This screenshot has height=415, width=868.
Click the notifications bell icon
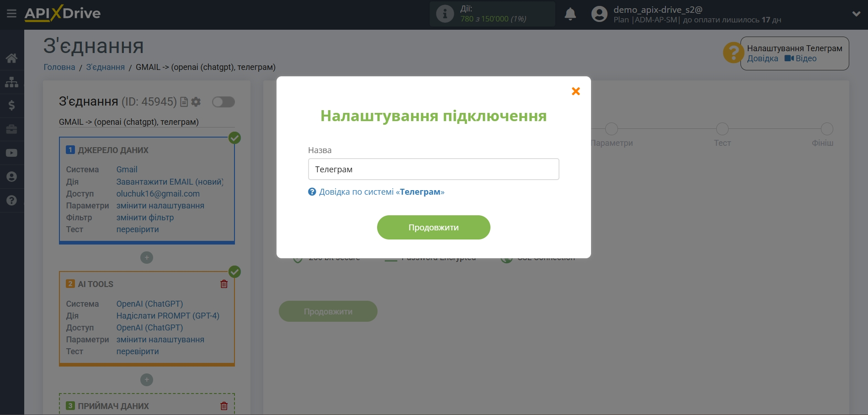[x=570, y=14]
